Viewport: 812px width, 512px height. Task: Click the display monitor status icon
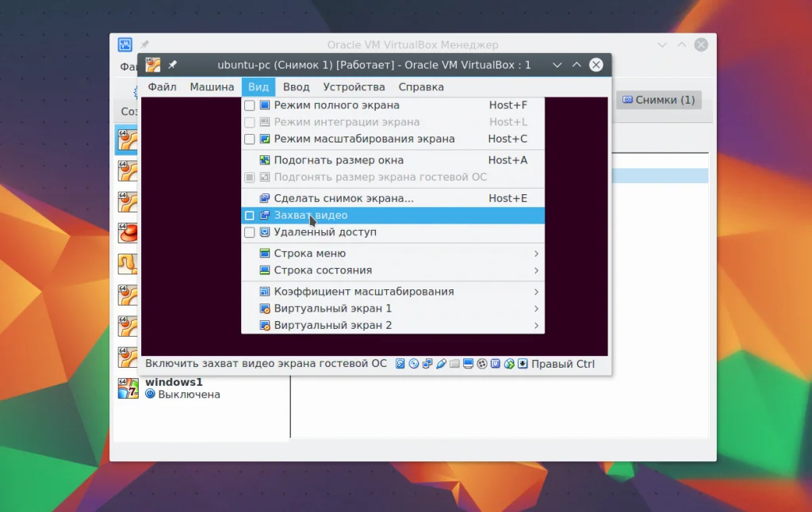pyautogui.click(x=468, y=364)
